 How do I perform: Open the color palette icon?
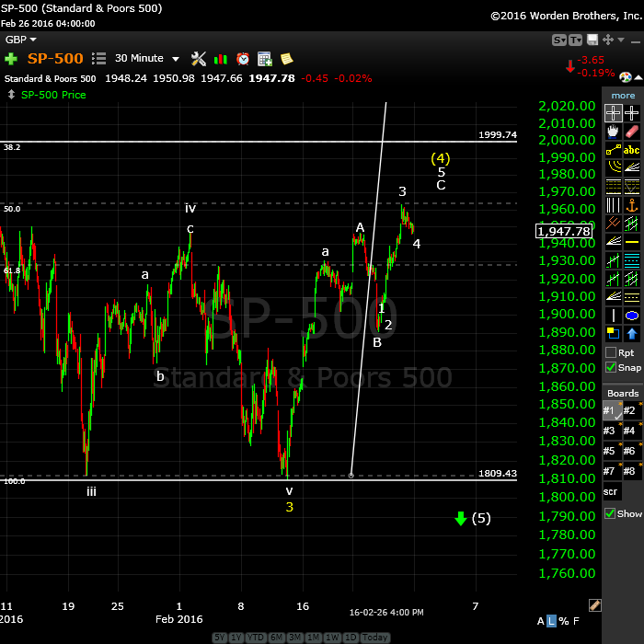625,76
